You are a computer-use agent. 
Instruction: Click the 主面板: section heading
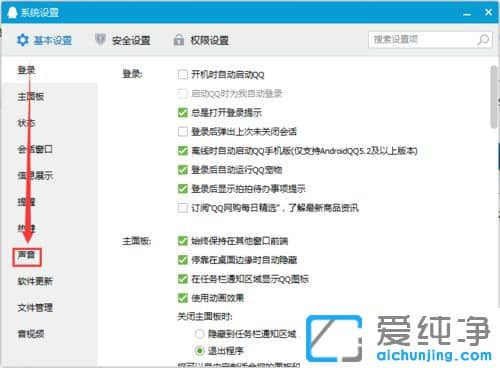point(137,241)
